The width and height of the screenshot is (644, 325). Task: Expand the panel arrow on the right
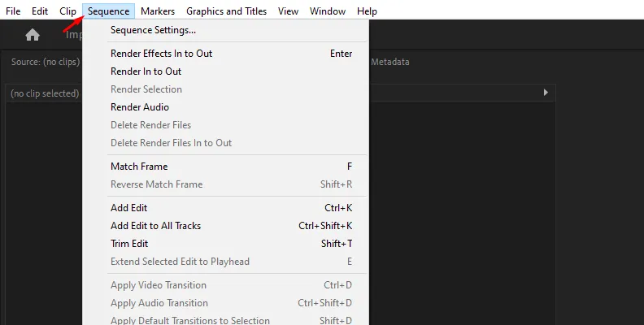point(546,93)
